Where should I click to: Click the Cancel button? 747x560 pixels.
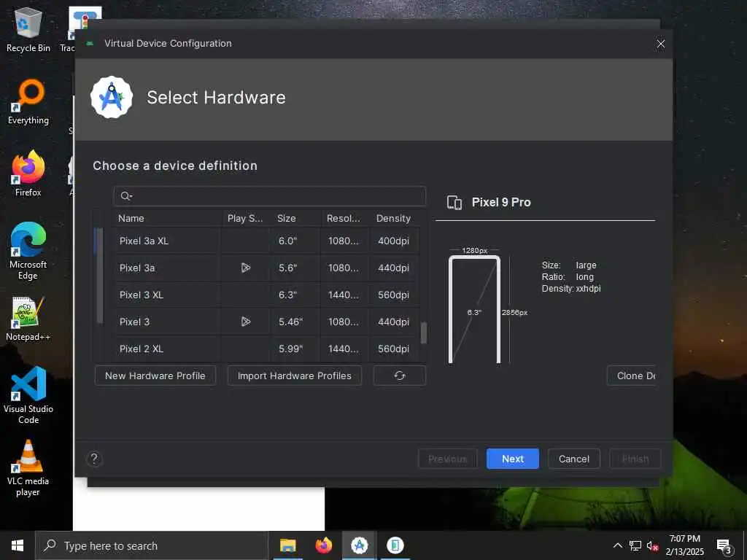pos(573,459)
